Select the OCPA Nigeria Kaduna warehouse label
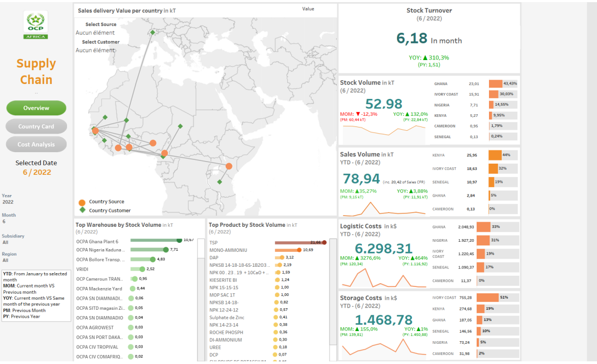Viewport: 597px width, 364px height. click(101, 250)
